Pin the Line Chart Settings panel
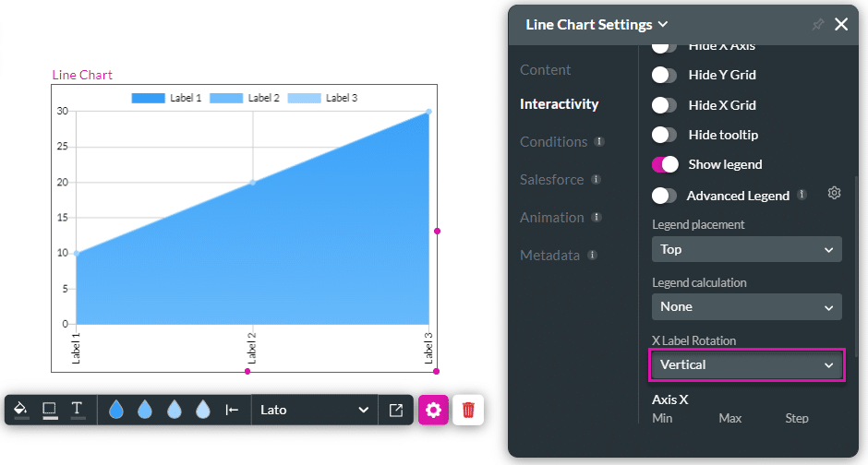This screenshot has height=465, width=868. tap(817, 25)
